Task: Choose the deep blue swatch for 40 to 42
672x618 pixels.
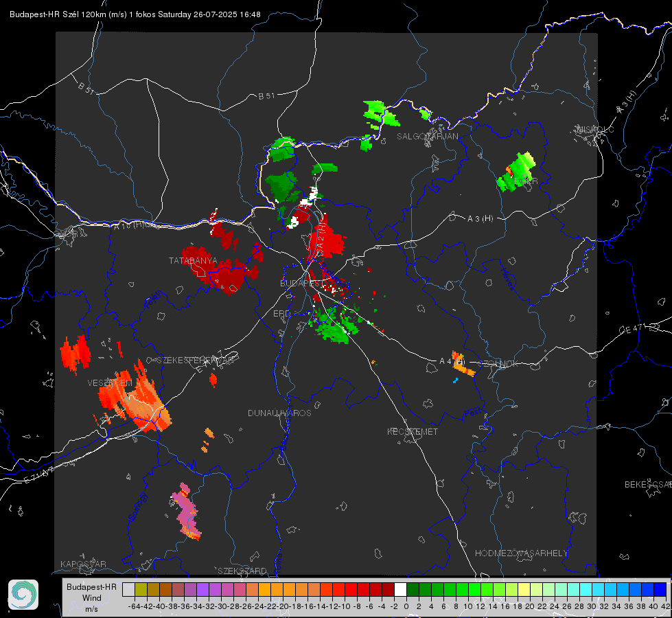Action: (x=660, y=589)
